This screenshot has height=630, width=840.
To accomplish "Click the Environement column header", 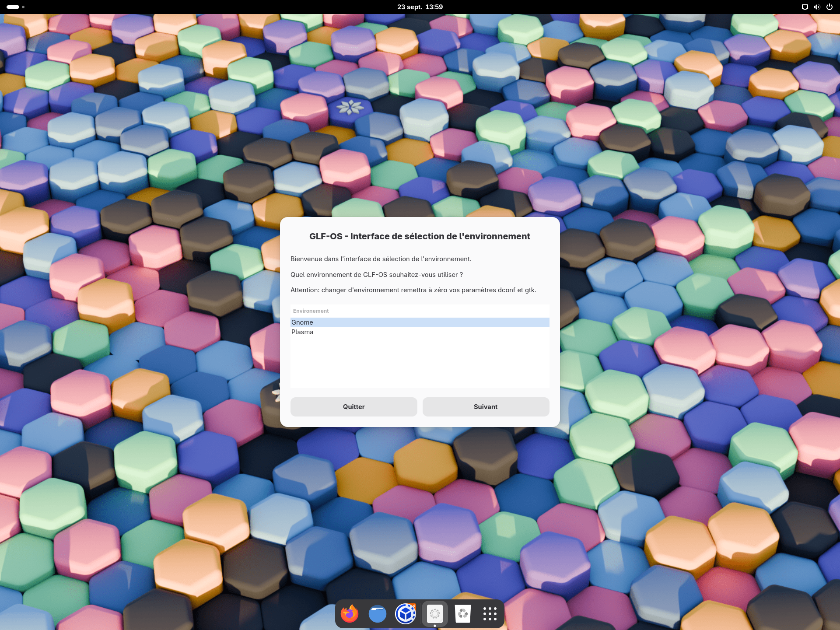I will [420, 311].
